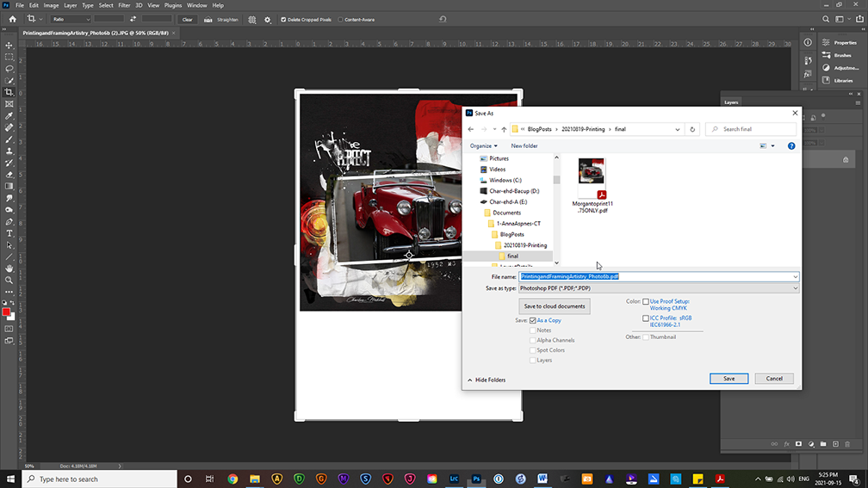Toggle the Layers save checkbox

click(532, 360)
